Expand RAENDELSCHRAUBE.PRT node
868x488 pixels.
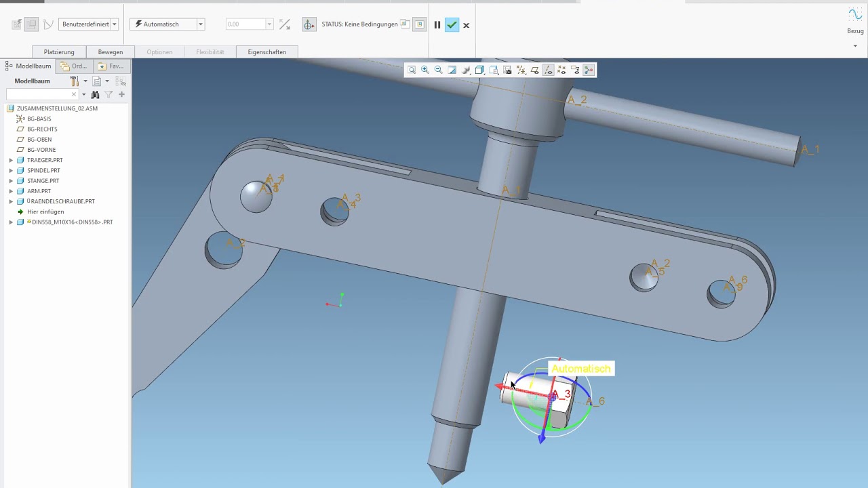point(11,201)
